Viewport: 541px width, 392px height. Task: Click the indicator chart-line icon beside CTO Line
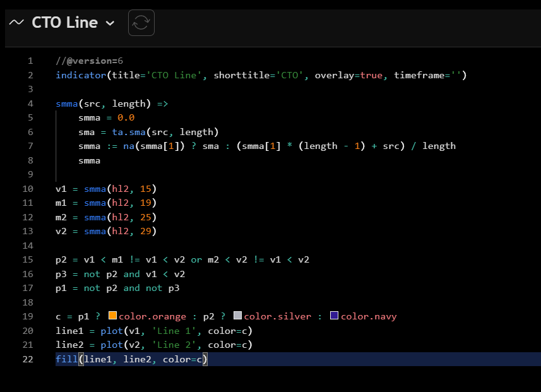click(x=16, y=23)
